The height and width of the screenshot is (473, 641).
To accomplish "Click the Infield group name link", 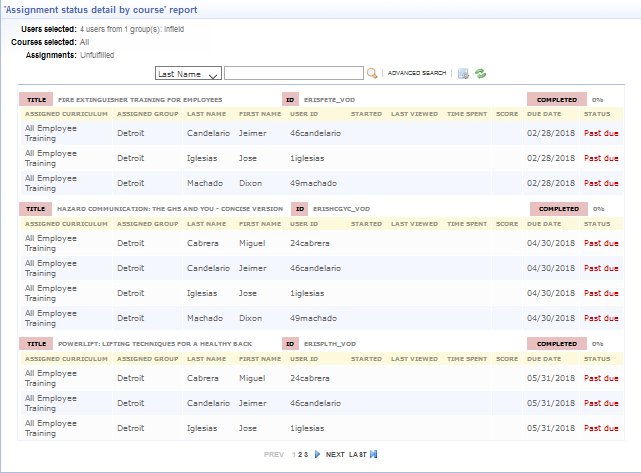I will 174,29.
